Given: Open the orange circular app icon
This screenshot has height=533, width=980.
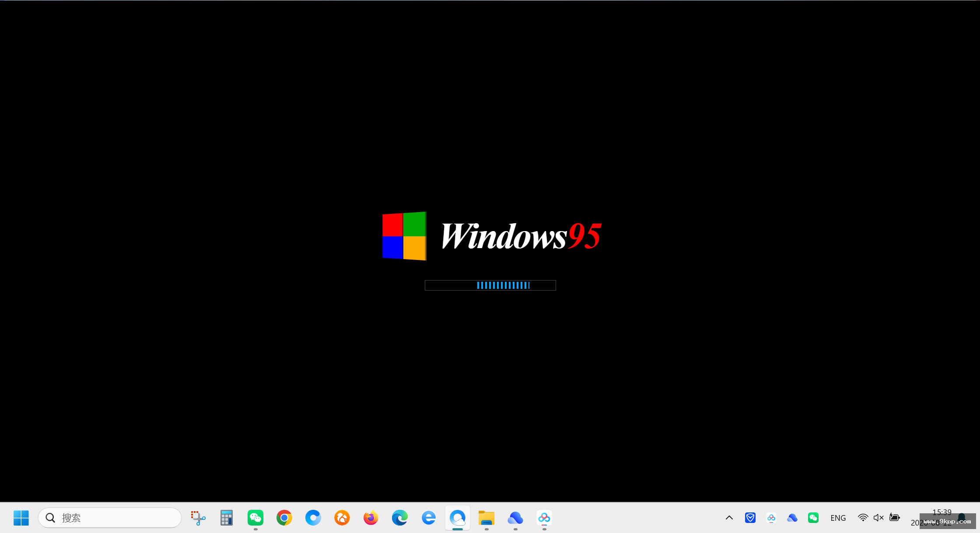Looking at the screenshot, I should (342, 518).
